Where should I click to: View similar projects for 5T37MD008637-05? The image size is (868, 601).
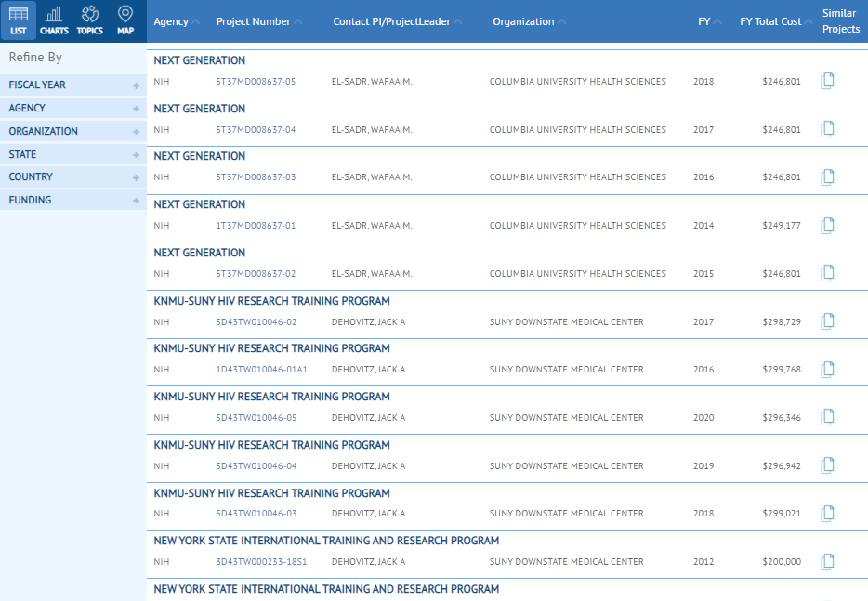827,81
